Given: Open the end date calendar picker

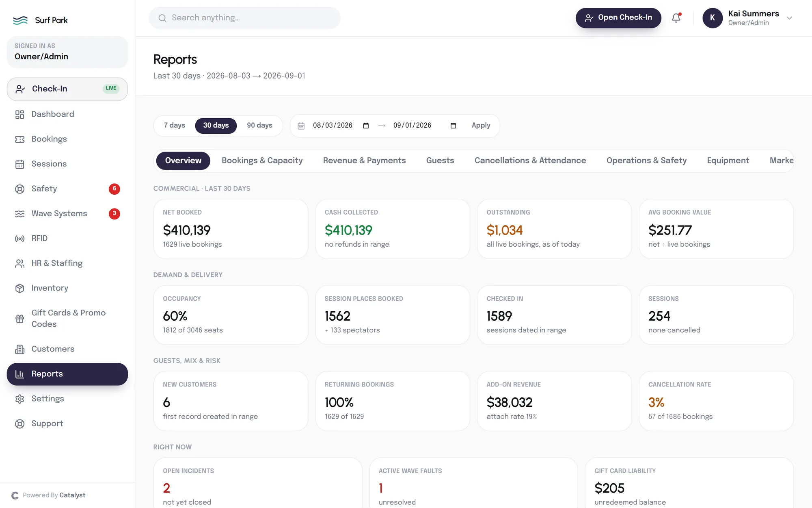Looking at the screenshot, I should 454,126.
